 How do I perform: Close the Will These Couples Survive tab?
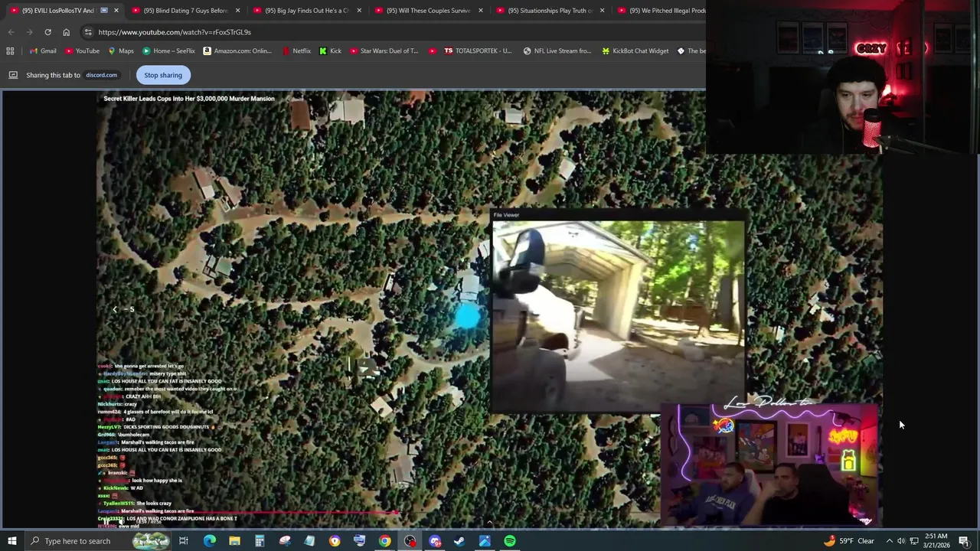[x=481, y=11]
